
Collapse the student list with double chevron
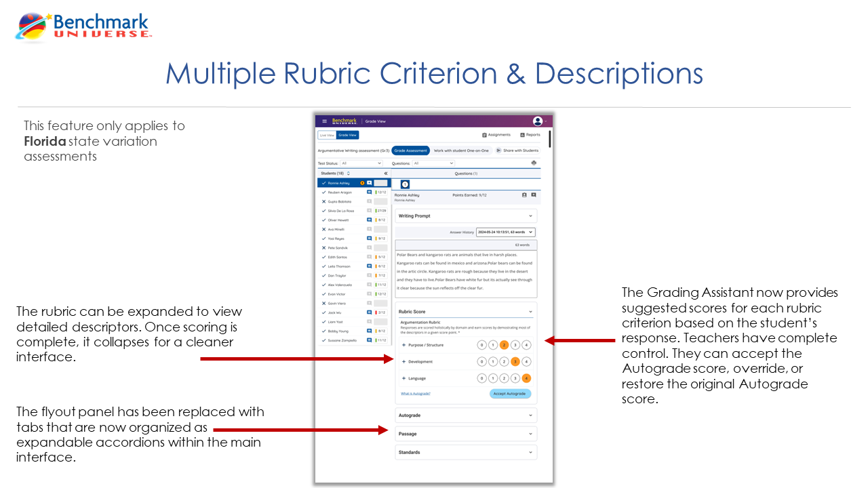pyautogui.click(x=386, y=174)
